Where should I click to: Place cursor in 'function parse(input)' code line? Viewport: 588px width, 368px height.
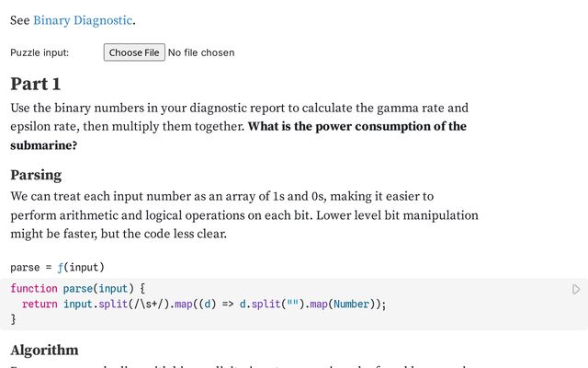click(x=78, y=289)
